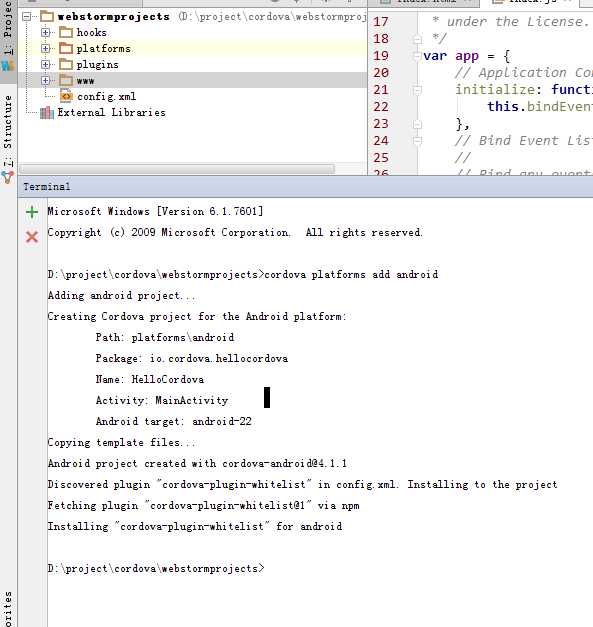Select the hooks folder icon
This screenshot has height=627, width=593.
click(66, 32)
